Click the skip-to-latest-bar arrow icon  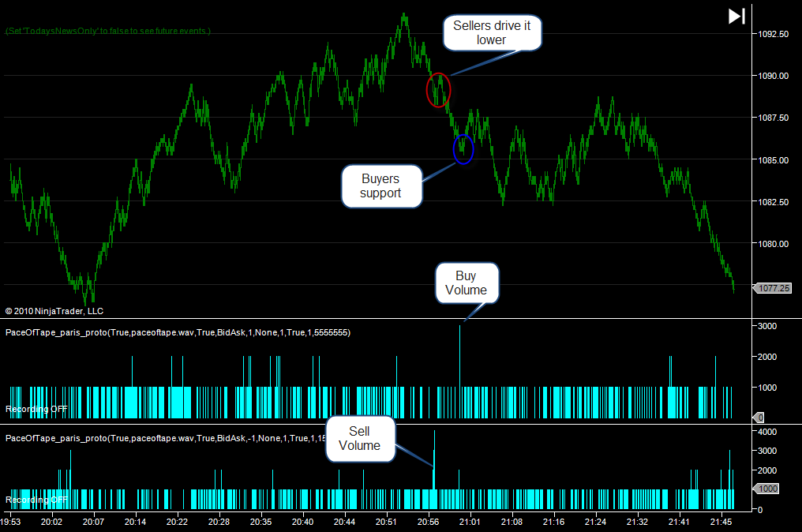pyautogui.click(x=736, y=16)
